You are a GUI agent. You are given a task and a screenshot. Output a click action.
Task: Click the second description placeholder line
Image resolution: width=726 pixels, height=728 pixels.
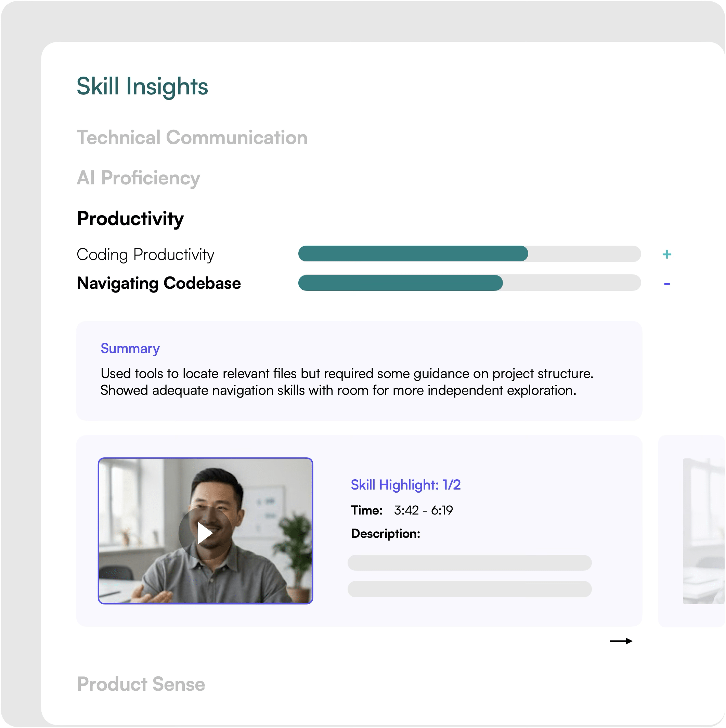[469, 589]
